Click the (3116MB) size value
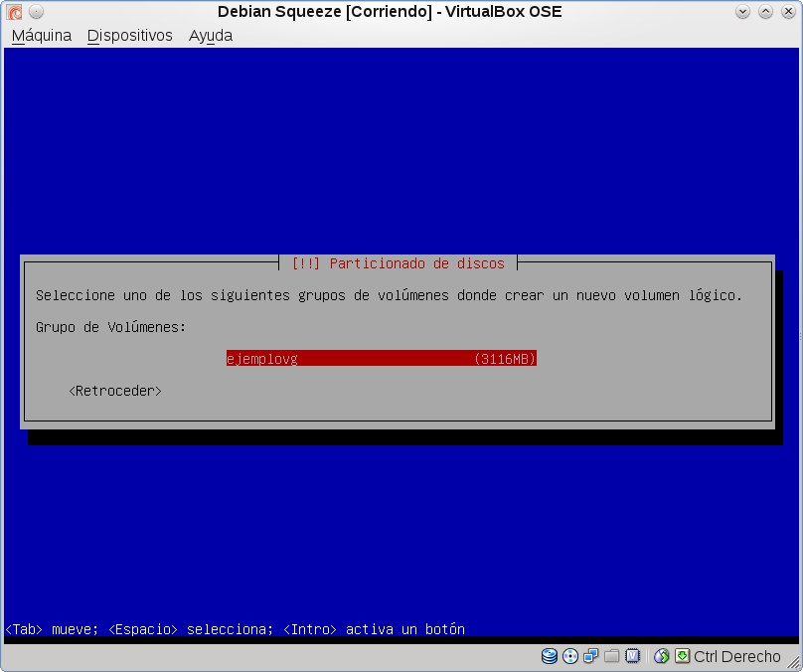Viewport: 803px width, 672px height. pos(505,359)
